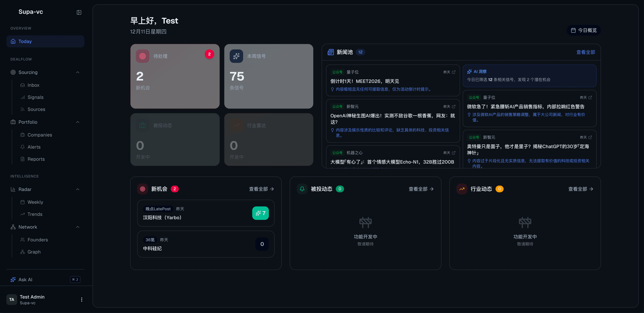Click the external link icon on MEET2026 news
644x313 pixels.
coord(454,72)
